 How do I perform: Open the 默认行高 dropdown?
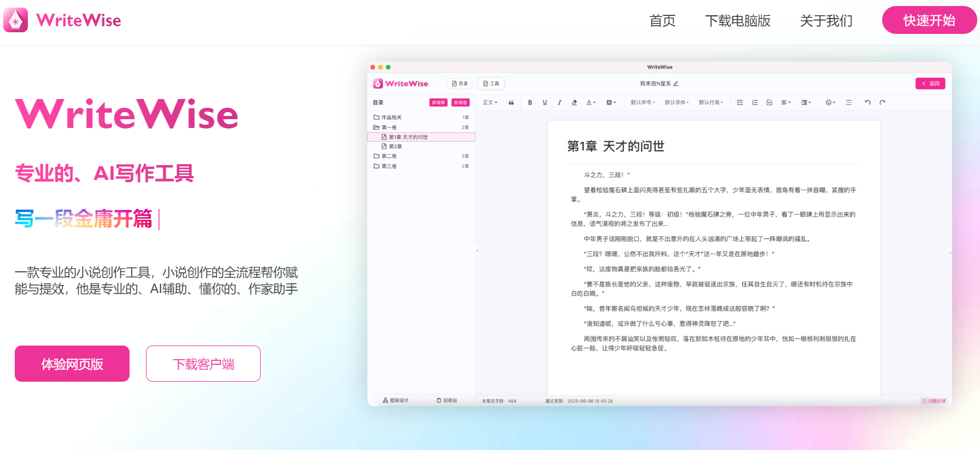tap(711, 102)
